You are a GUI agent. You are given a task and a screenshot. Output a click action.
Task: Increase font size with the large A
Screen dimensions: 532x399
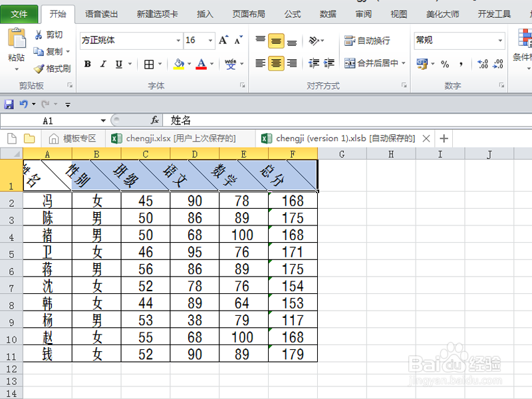point(223,40)
